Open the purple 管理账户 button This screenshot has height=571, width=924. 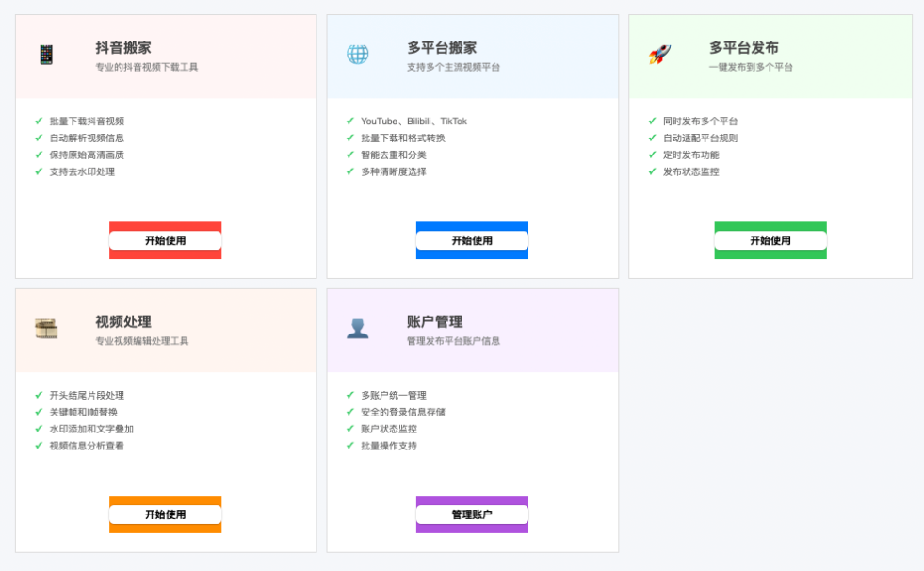pyautogui.click(x=472, y=514)
